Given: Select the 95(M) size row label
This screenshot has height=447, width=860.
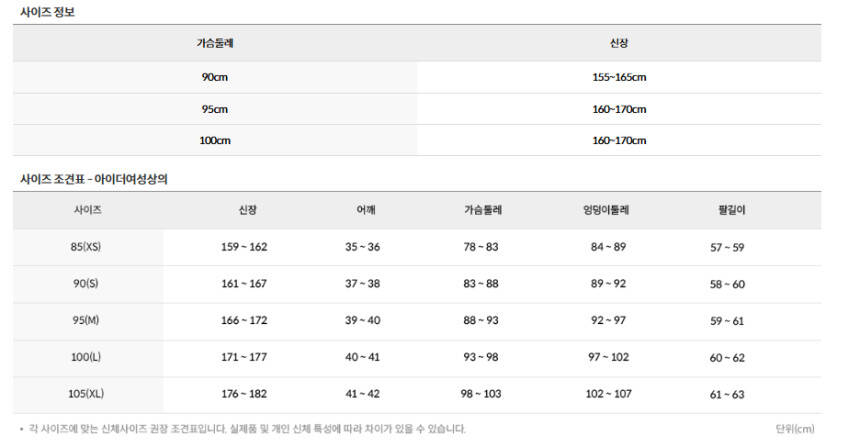Looking at the screenshot, I should [86, 321].
